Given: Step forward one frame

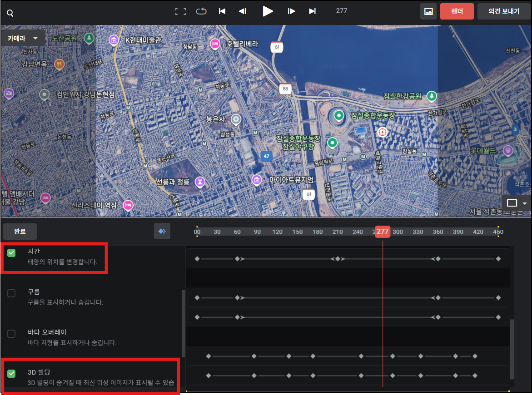Looking at the screenshot, I should point(291,11).
